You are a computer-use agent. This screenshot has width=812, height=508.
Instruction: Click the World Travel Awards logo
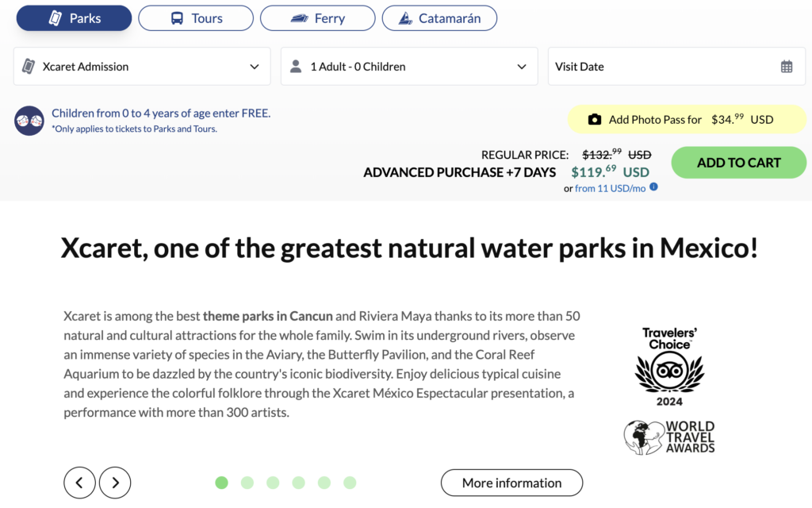[669, 437]
